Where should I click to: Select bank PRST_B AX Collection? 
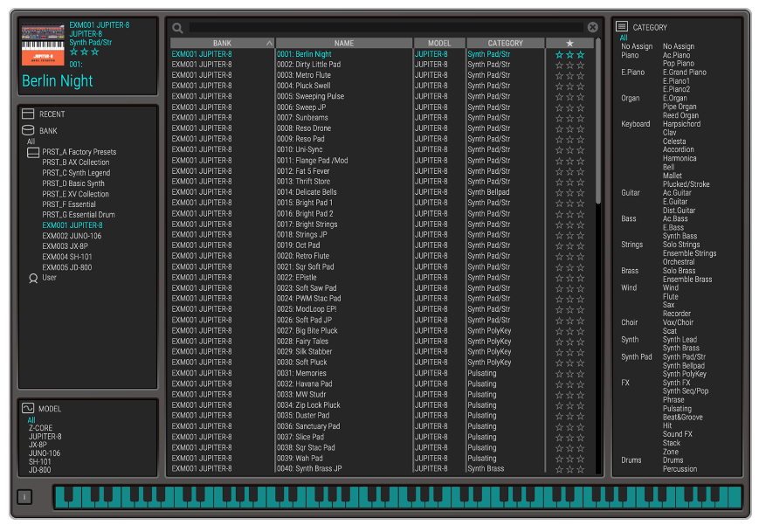[75, 162]
